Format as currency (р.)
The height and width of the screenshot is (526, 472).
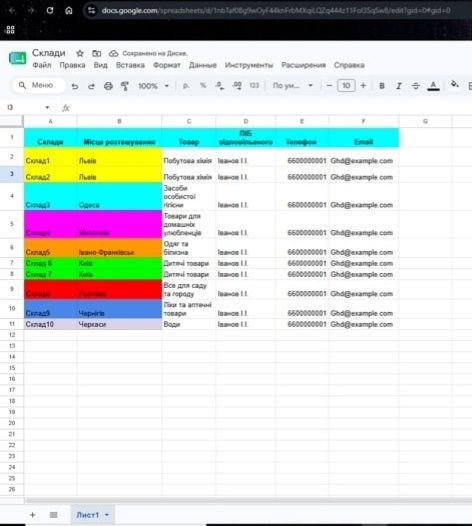(x=186, y=86)
